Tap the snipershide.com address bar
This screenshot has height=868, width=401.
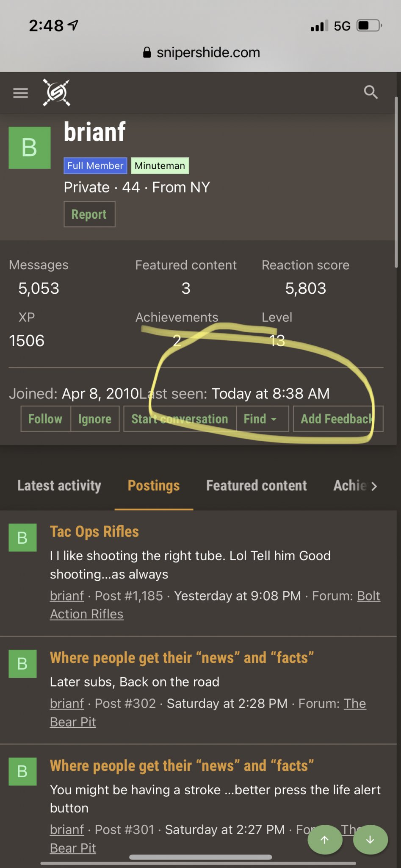(201, 53)
